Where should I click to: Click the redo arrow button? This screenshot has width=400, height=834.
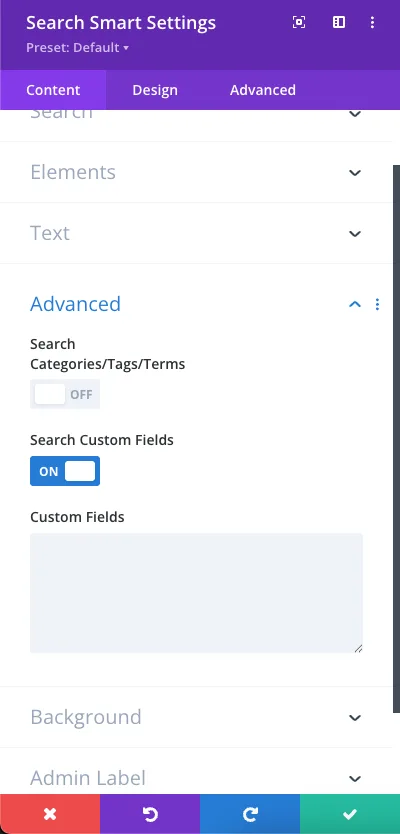(x=250, y=814)
